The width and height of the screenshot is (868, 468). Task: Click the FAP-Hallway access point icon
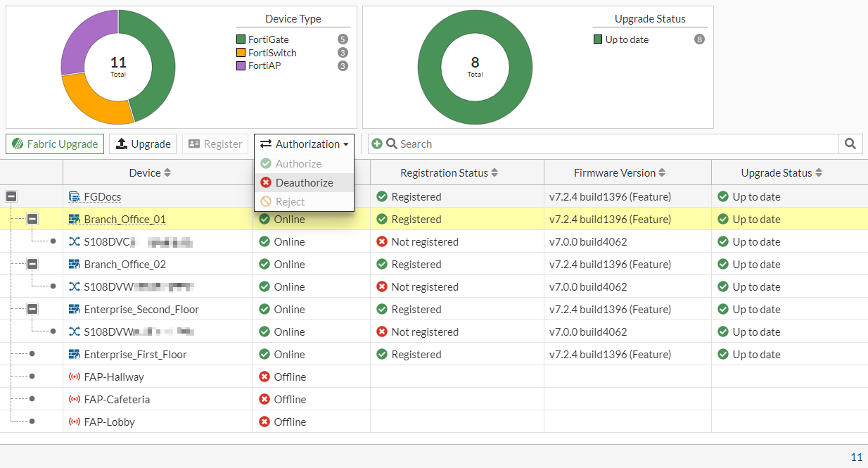[75, 377]
